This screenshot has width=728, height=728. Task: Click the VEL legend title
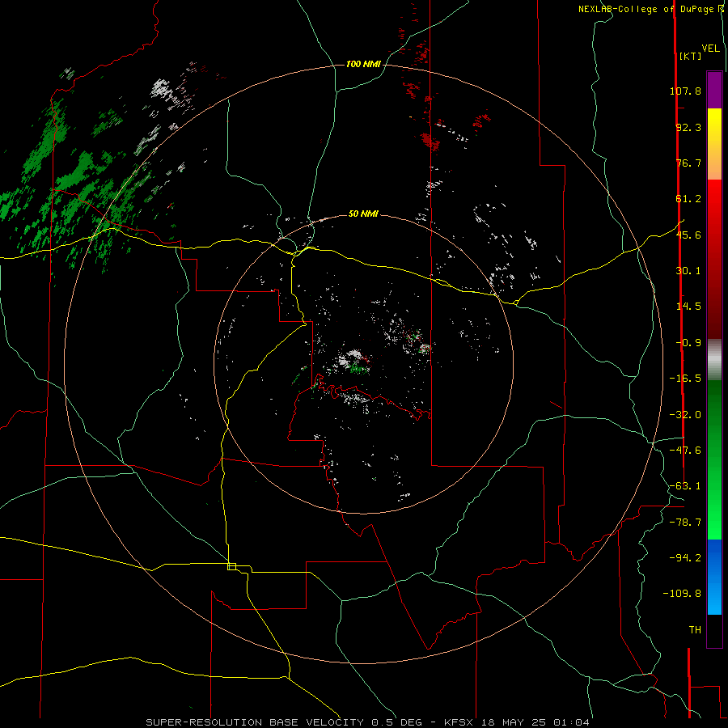pyautogui.click(x=711, y=49)
